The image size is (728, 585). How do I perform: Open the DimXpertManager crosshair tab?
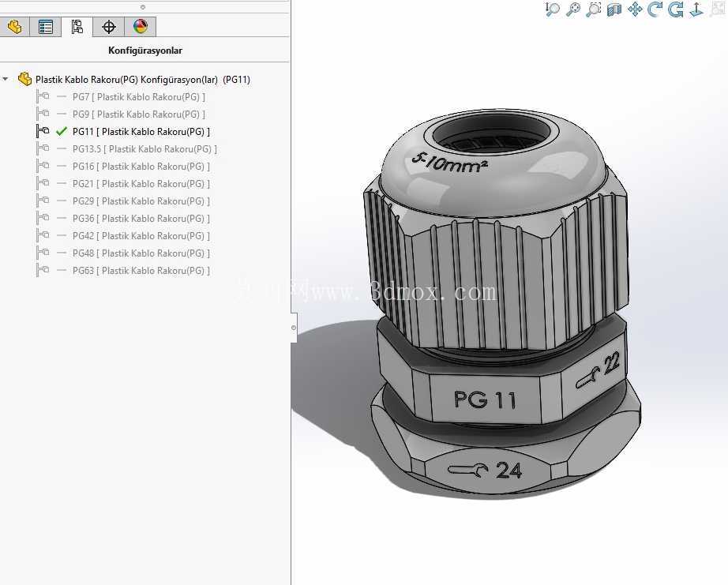point(109,27)
